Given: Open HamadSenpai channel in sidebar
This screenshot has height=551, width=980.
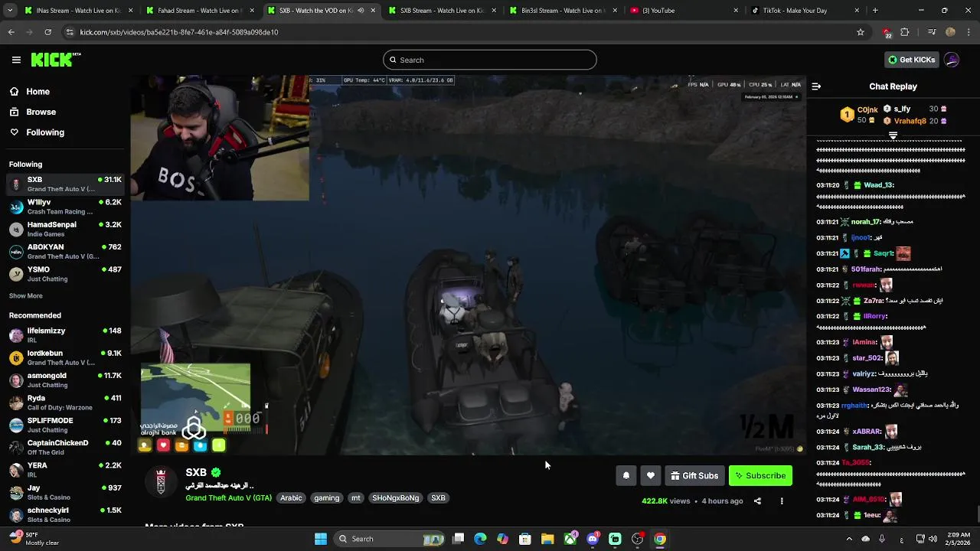Looking at the screenshot, I should pyautogui.click(x=65, y=229).
